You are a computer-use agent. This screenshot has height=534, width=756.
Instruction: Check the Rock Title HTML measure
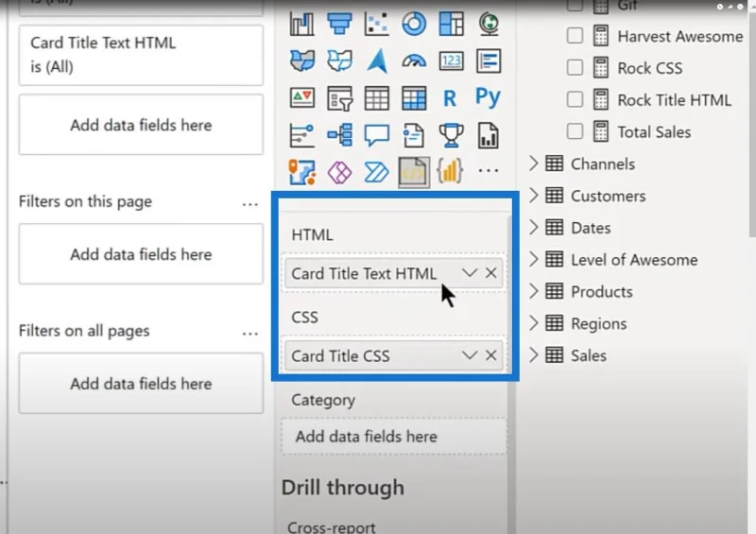pyautogui.click(x=575, y=99)
